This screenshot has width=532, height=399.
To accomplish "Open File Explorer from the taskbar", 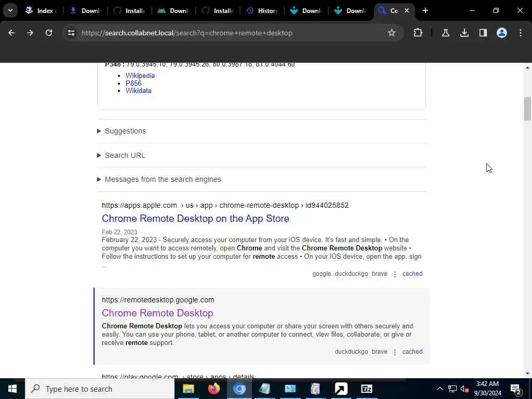I will 188,389.
